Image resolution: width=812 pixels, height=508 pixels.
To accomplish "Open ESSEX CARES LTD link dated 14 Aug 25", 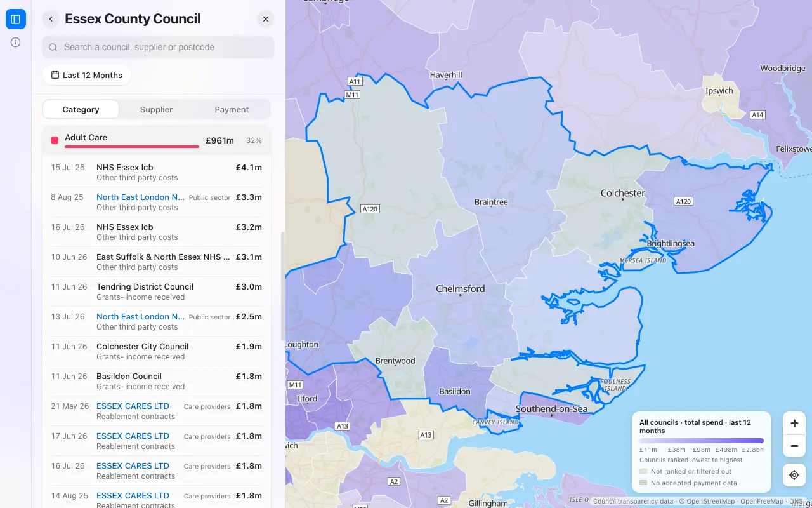I will [x=133, y=495].
